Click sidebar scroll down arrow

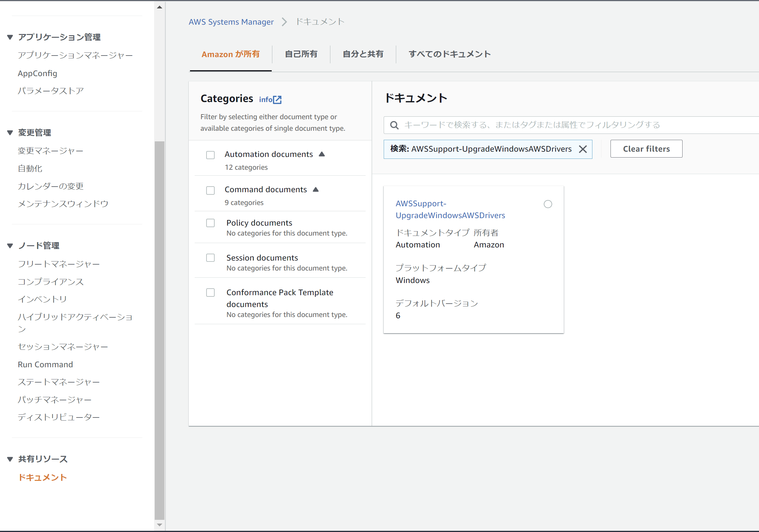pyautogui.click(x=160, y=525)
